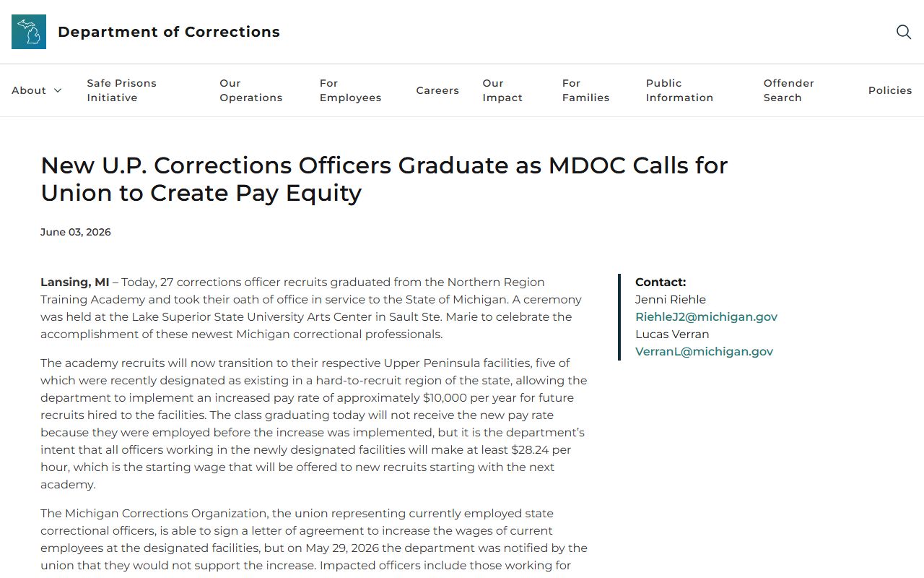This screenshot has width=924, height=578.
Task: Email VerranL@michigan.gov contact link
Action: 704,351
